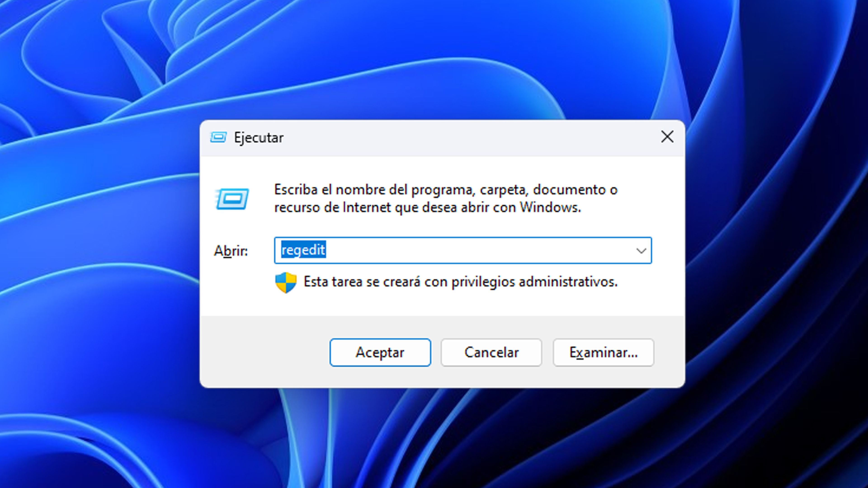Close the Ejecutar dialog with X
Image resolution: width=868 pixels, height=488 pixels.
coord(667,137)
